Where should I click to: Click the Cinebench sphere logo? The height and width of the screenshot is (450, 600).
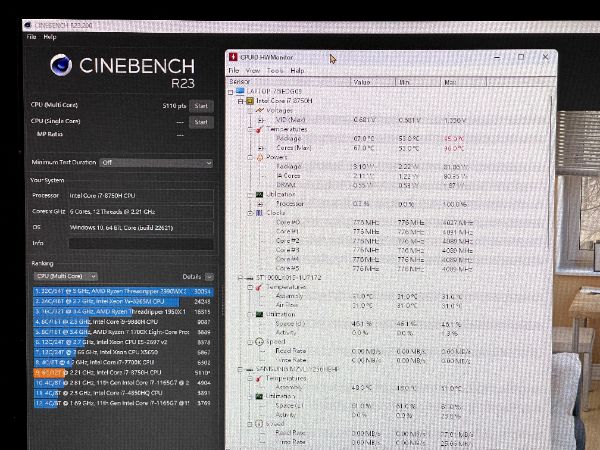tap(61, 65)
